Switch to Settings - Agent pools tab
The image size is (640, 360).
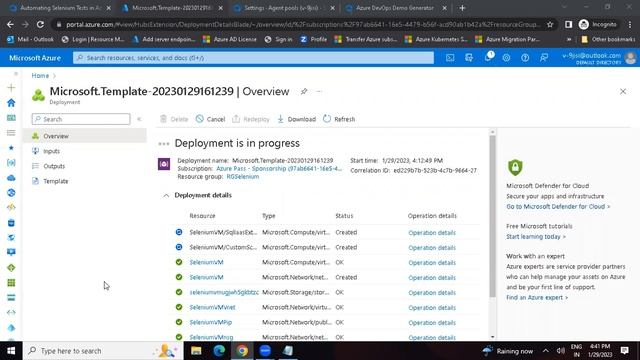(x=284, y=8)
